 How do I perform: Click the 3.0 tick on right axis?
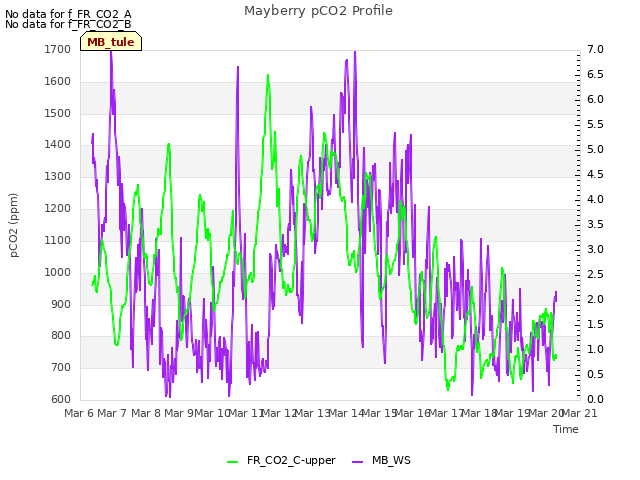point(596,249)
